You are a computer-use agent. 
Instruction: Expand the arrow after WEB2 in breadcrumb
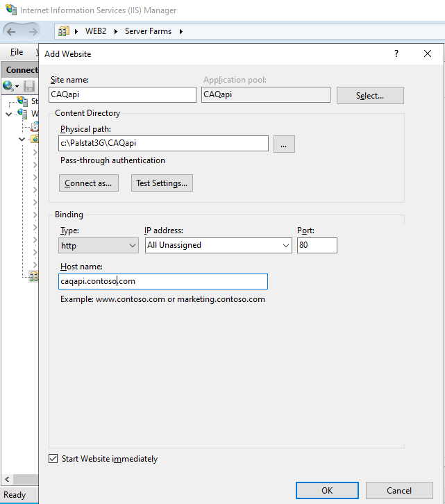pos(115,31)
